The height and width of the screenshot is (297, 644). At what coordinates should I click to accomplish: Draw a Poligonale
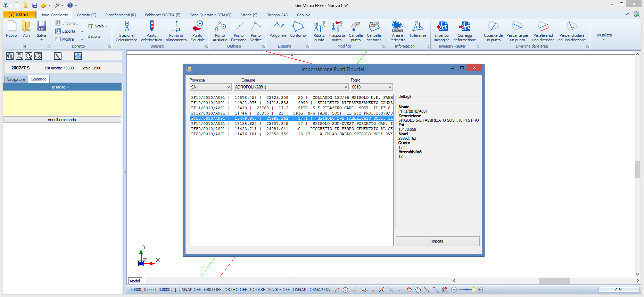(278, 29)
